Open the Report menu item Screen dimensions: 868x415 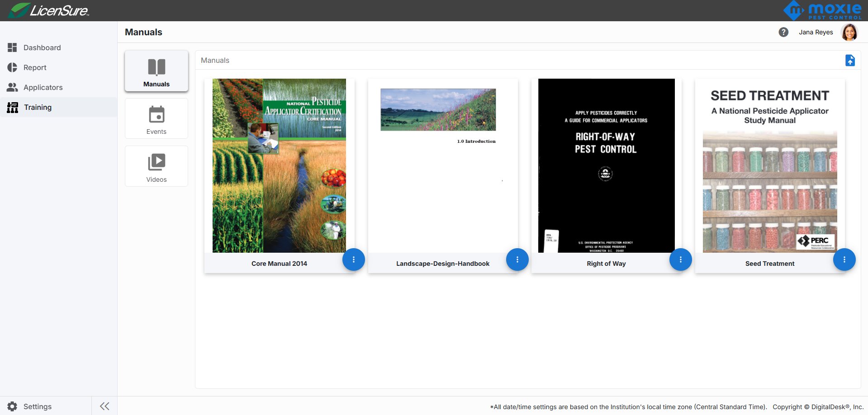(x=35, y=67)
